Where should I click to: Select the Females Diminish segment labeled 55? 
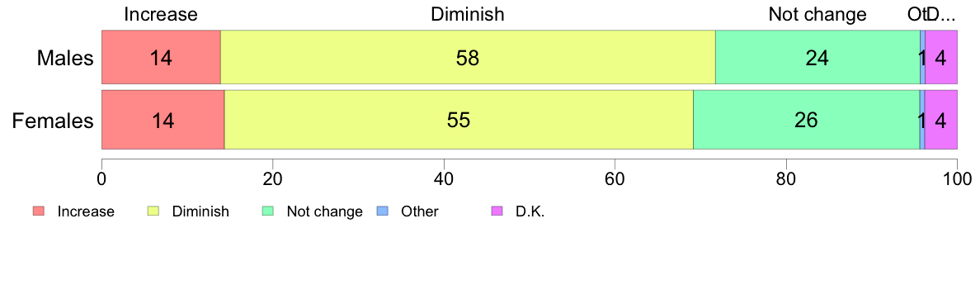pos(459,120)
